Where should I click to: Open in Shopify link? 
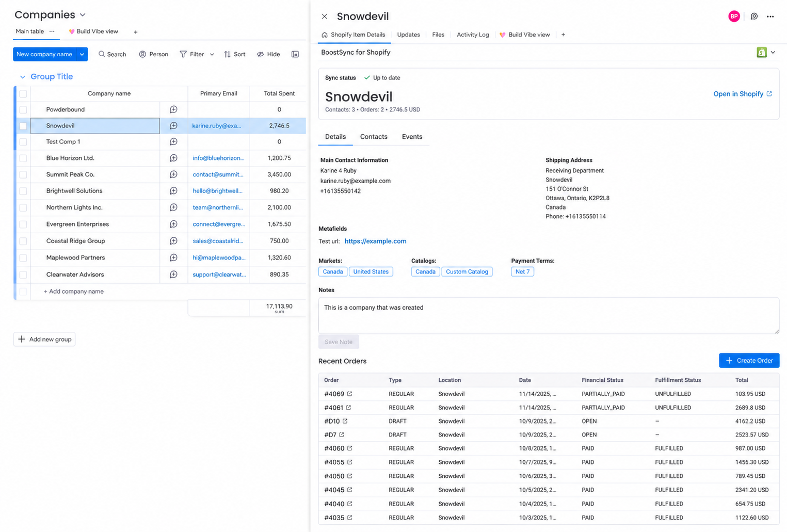[742, 94]
